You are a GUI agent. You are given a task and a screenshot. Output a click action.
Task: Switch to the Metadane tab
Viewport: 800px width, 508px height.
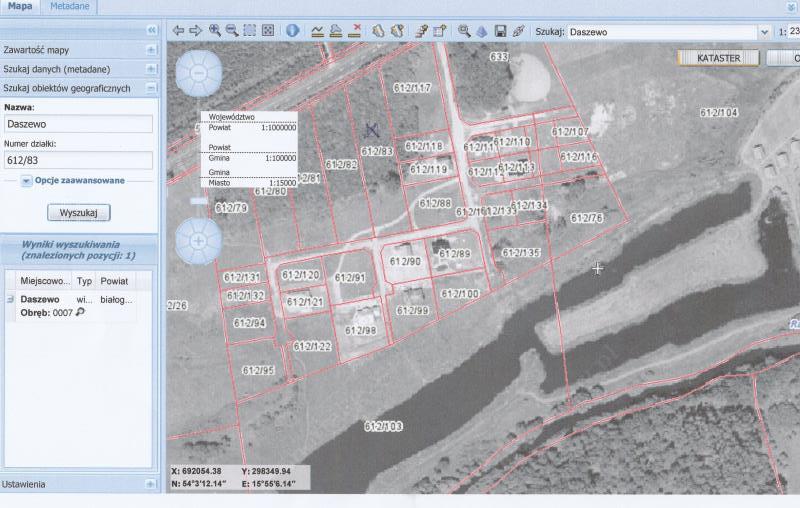pyautogui.click(x=69, y=6)
